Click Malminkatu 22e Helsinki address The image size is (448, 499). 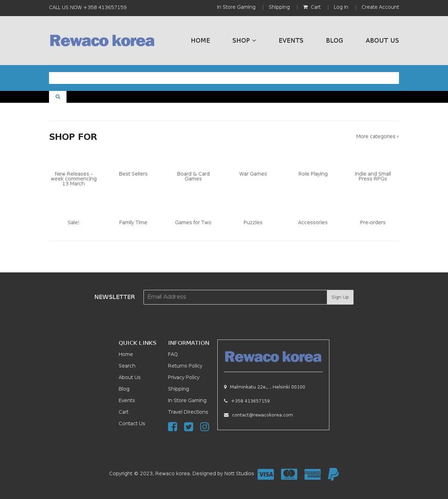coord(267,387)
